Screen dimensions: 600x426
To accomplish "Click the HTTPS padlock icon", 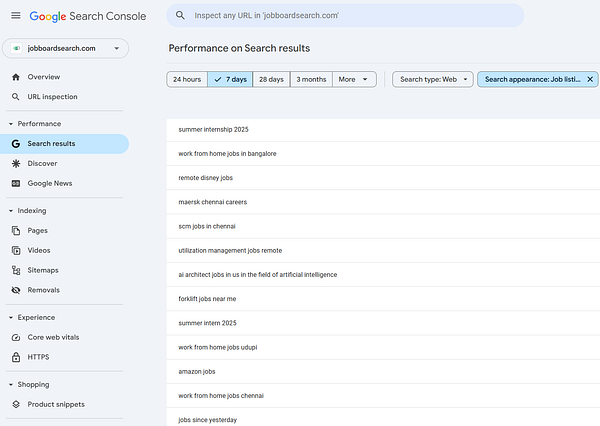I will [16, 357].
